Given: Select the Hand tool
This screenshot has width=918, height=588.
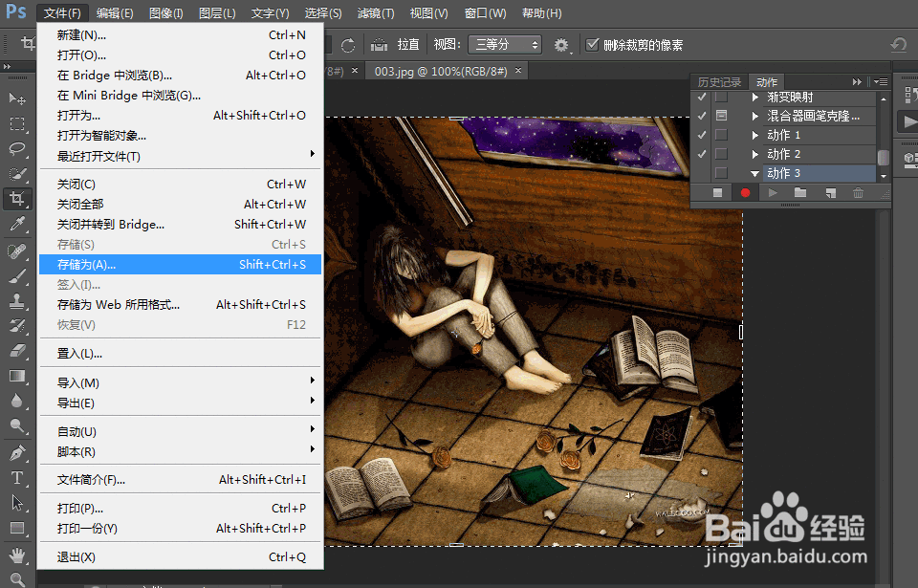Looking at the screenshot, I should click(17, 555).
